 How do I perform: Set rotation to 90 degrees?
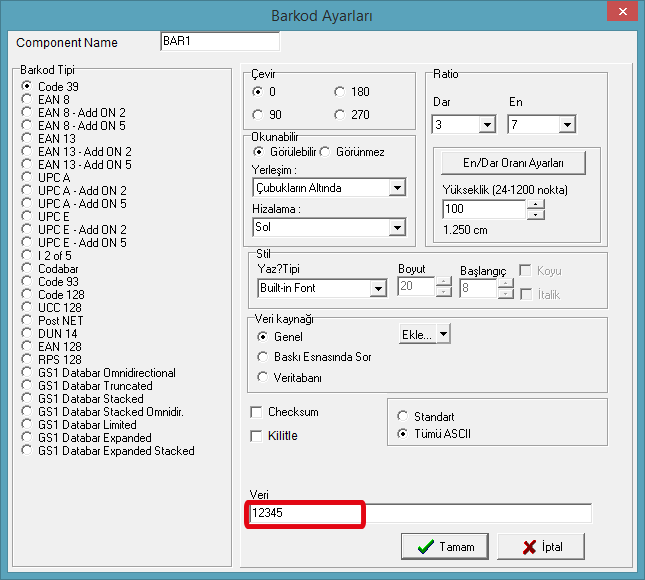click(258, 114)
